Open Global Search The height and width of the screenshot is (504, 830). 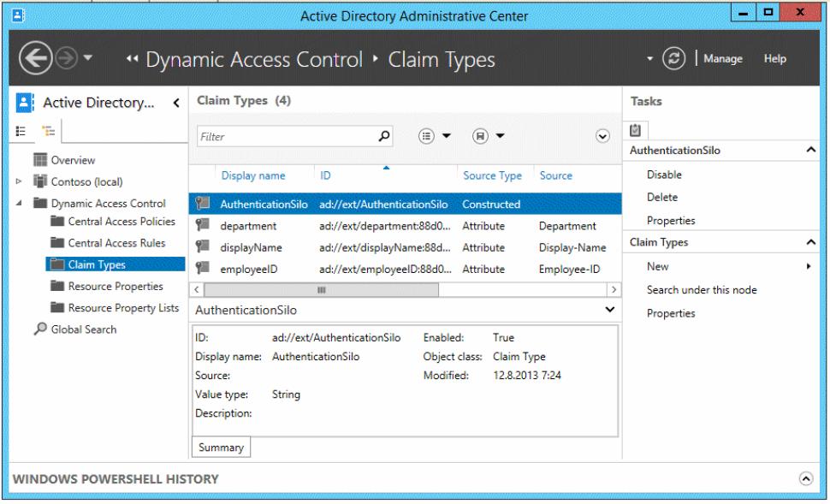point(84,329)
